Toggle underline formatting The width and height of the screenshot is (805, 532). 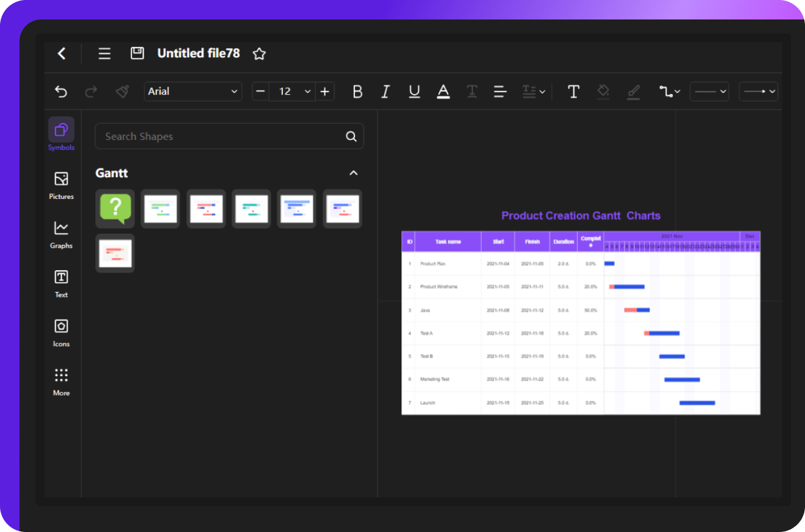click(x=414, y=91)
